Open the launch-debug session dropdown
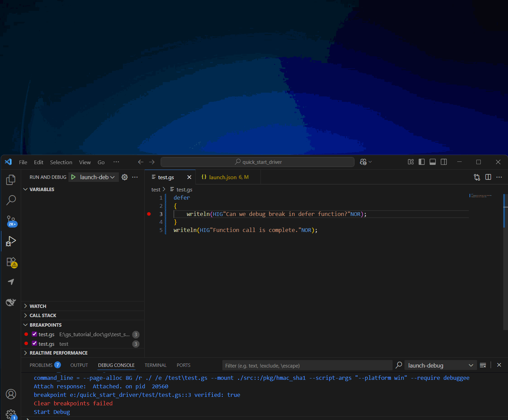Image resolution: width=508 pixels, height=420 pixels. (440, 365)
